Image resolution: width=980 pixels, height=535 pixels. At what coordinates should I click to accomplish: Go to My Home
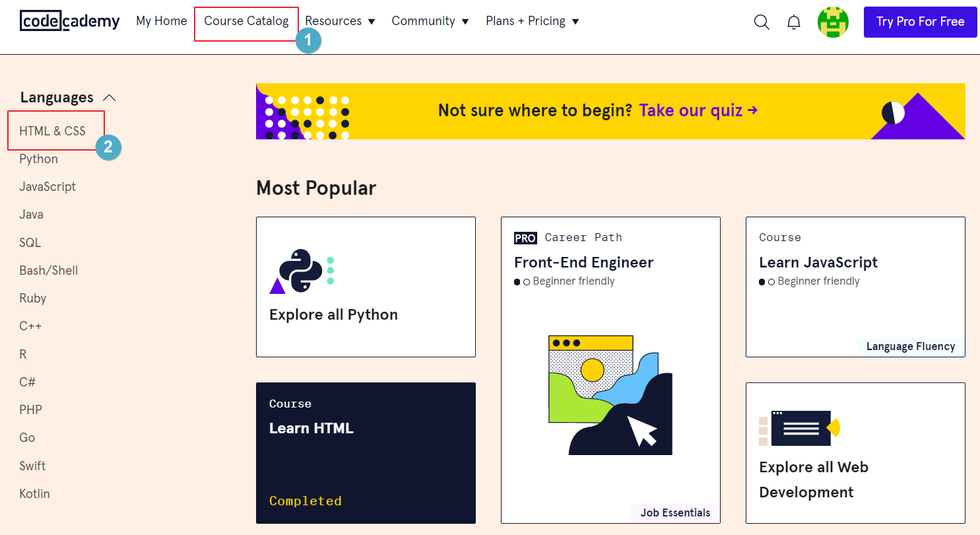[x=162, y=21]
